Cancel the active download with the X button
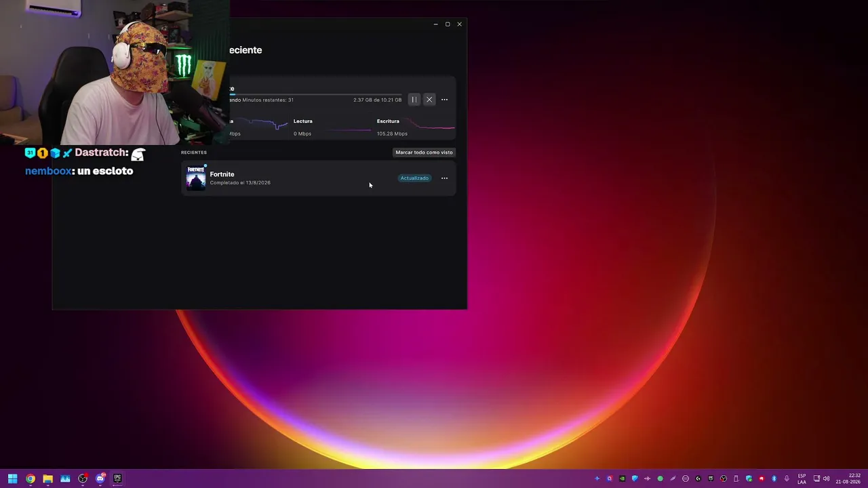The height and width of the screenshot is (488, 868). point(429,100)
